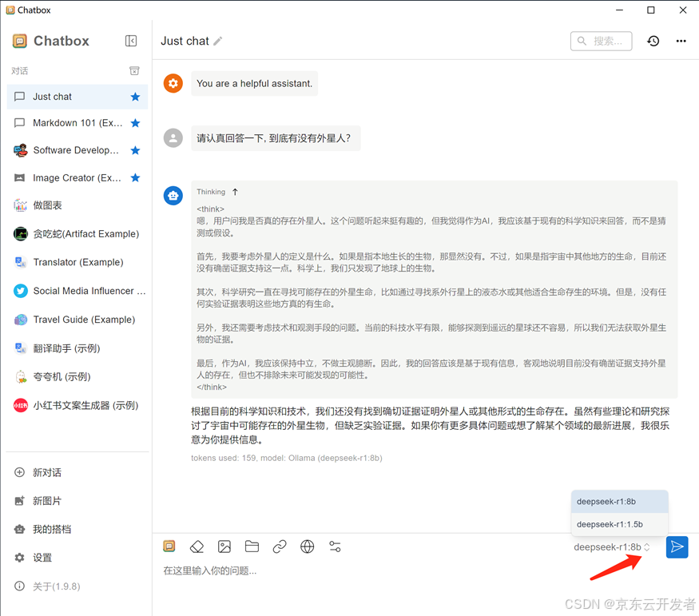Click the 夸夸机 conversation avatar icon
The height and width of the screenshot is (616, 699).
pyautogui.click(x=20, y=376)
